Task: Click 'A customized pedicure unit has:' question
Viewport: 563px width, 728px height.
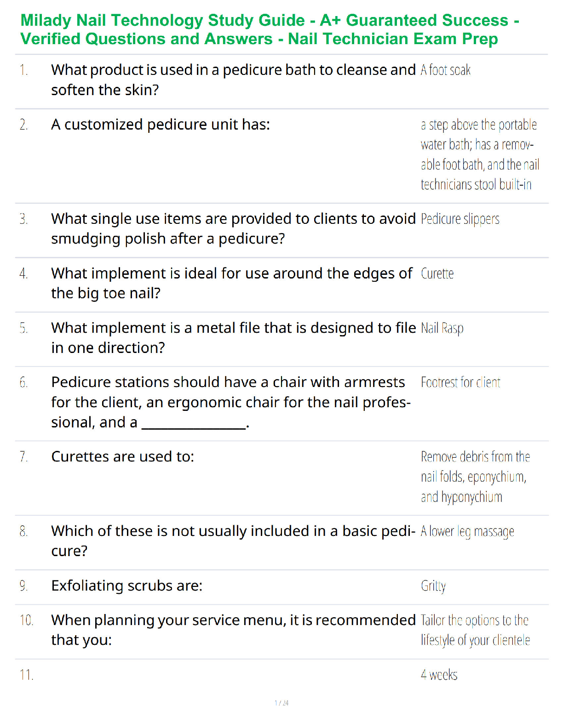Action: coord(161,125)
